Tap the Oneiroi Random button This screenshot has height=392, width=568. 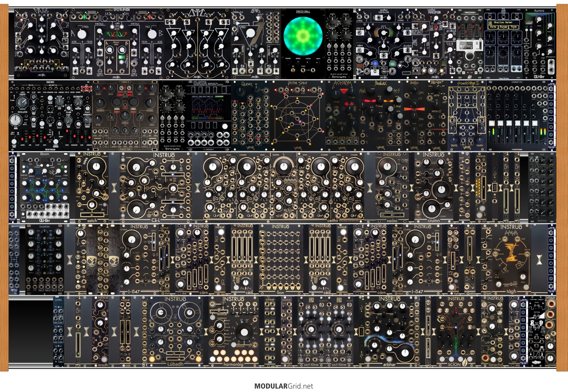[56, 141]
